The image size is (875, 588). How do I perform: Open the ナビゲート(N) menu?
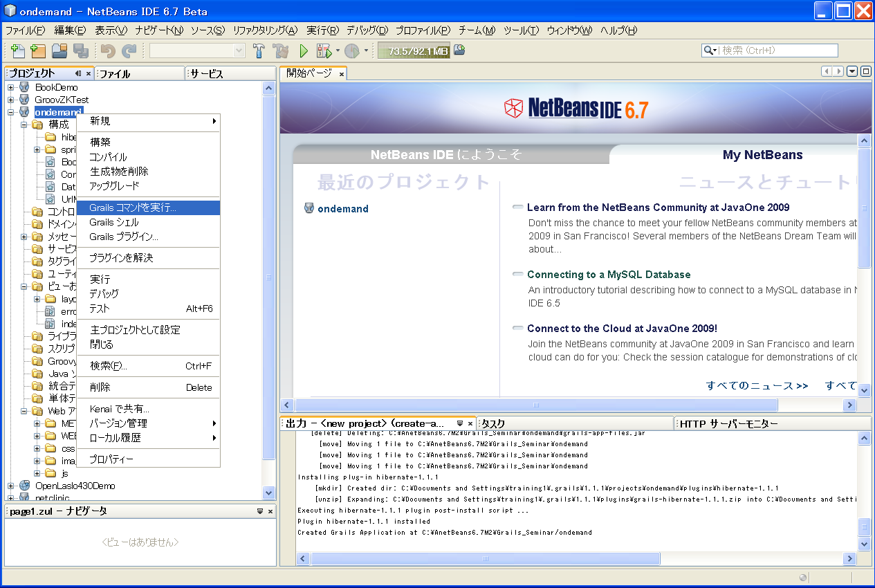coord(160,30)
